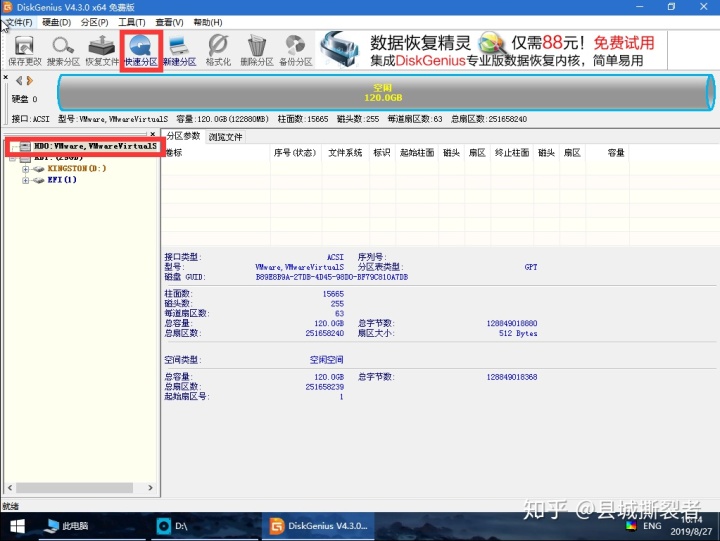Click the tree panel's scroll-right arrow
This screenshot has width=720, height=541.
click(x=150, y=487)
